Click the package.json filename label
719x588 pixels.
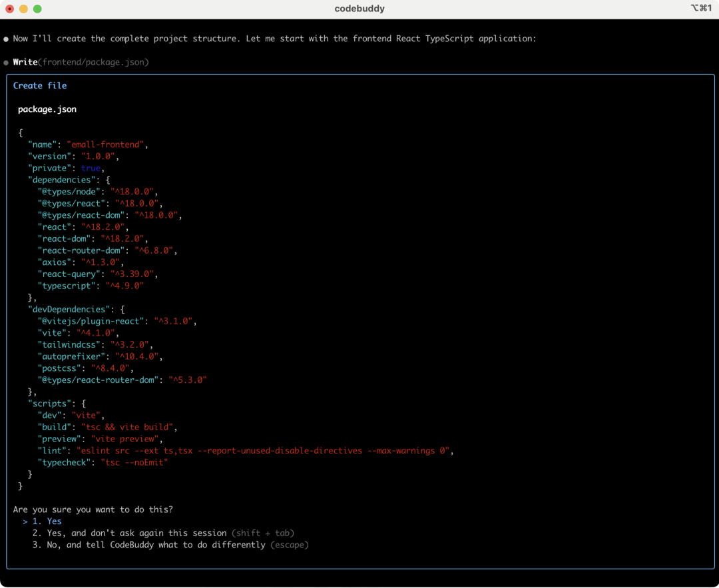click(x=47, y=110)
